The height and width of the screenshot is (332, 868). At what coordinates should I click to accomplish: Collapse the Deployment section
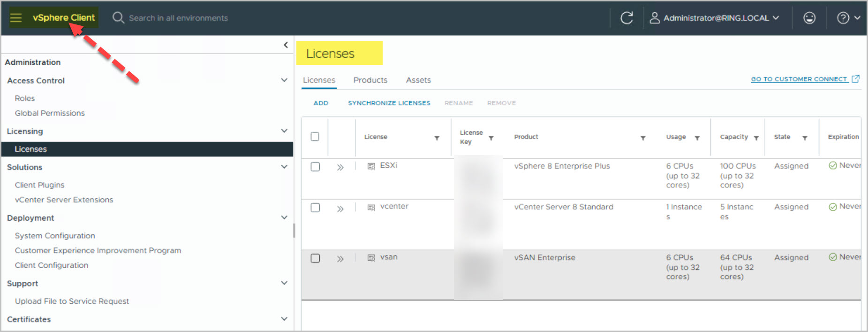[x=284, y=217]
